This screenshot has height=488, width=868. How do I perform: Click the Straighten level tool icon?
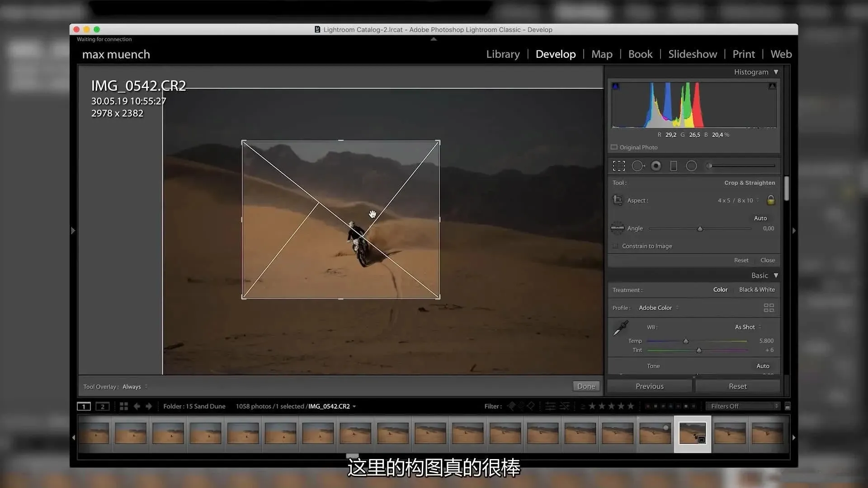pos(618,228)
